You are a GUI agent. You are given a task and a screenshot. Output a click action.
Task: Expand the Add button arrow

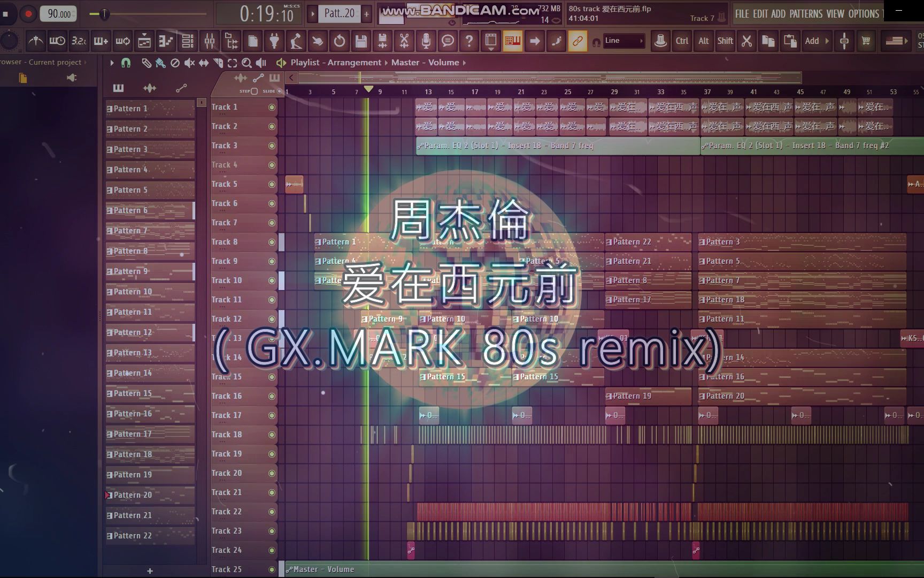(827, 41)
